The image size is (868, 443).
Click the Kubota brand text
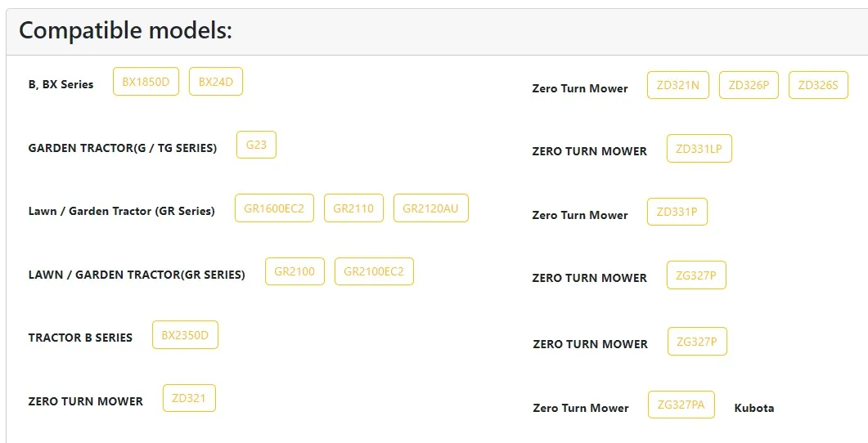tap(753, 408)
